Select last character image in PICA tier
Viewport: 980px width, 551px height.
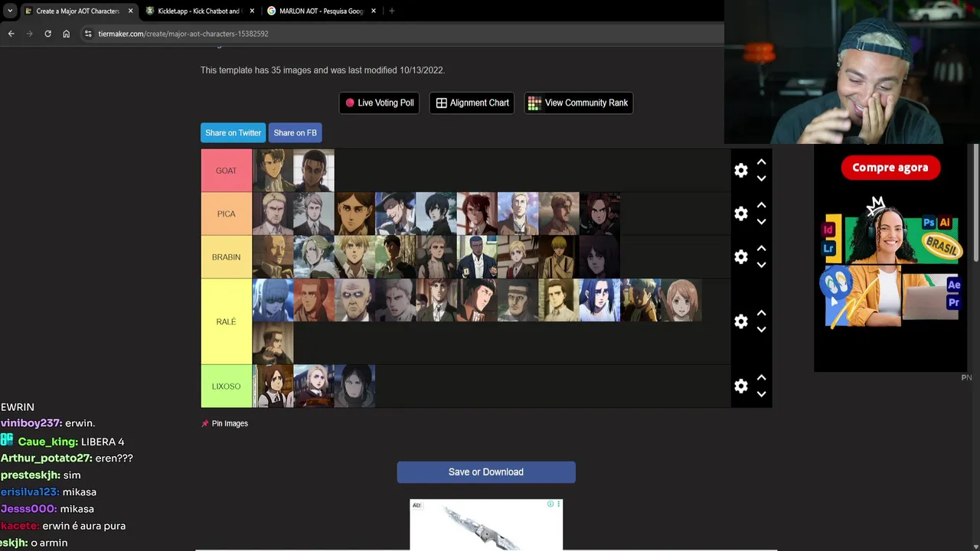pyautogui.click(x=599, y=214)
